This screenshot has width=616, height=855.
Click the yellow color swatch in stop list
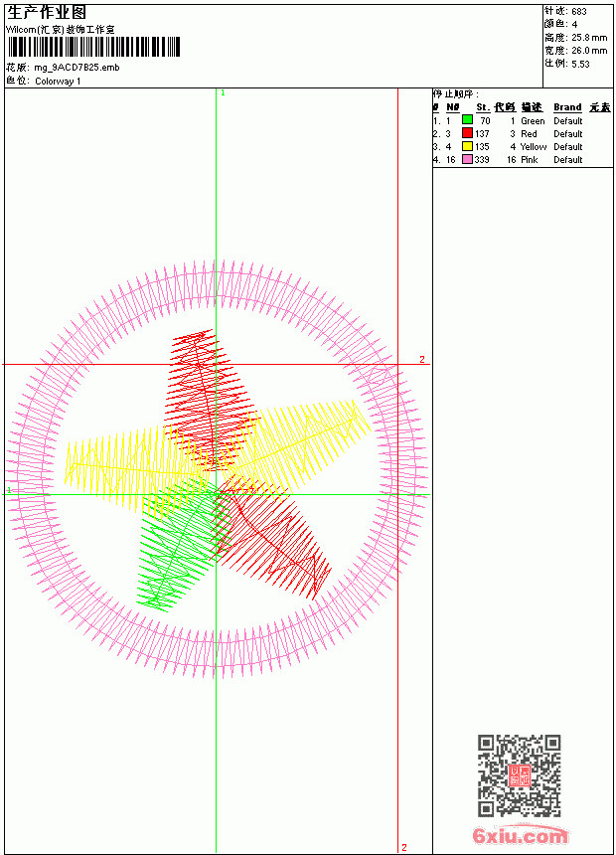467,146
